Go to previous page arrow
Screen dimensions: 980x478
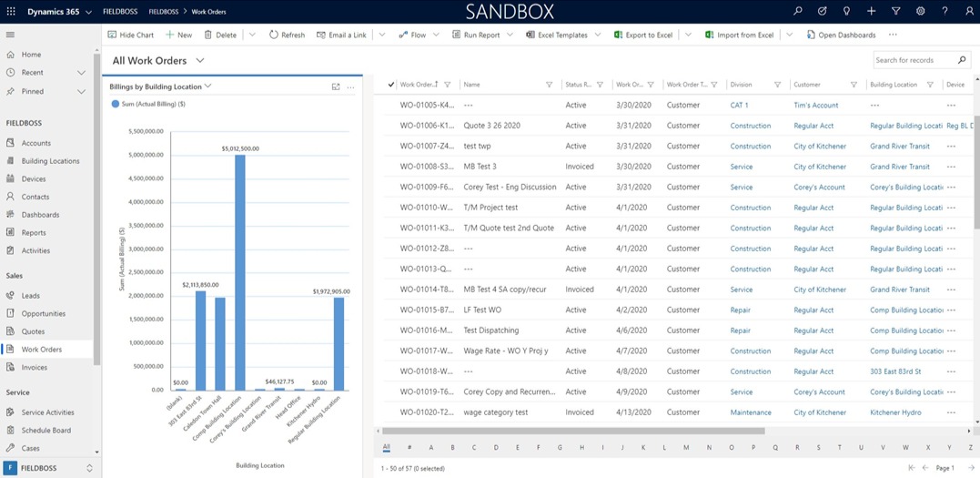point(925,468)
